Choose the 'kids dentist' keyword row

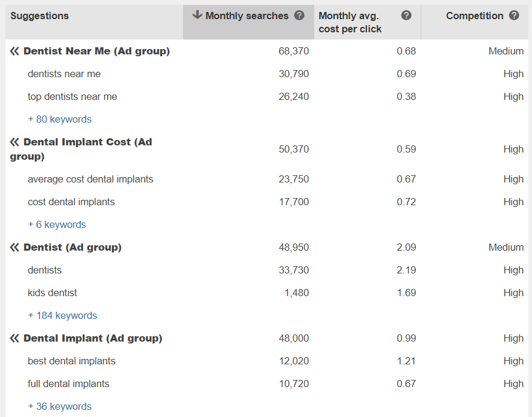click(x=52, y=293)
